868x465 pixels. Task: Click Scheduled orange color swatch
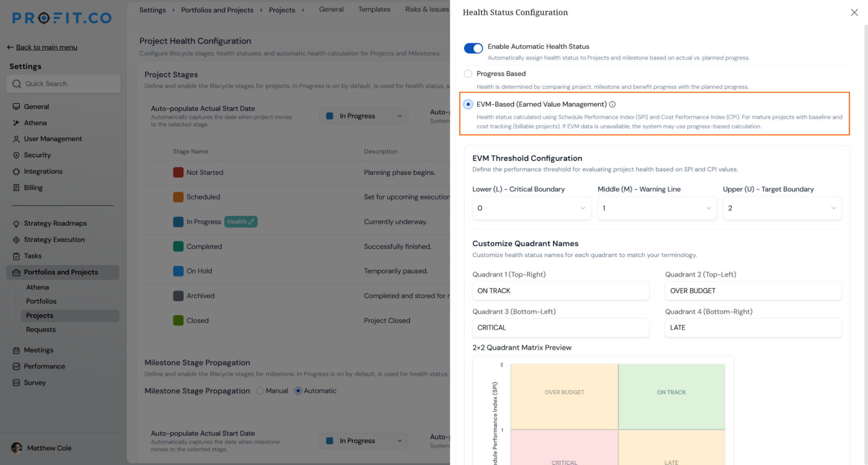(178, 197)
